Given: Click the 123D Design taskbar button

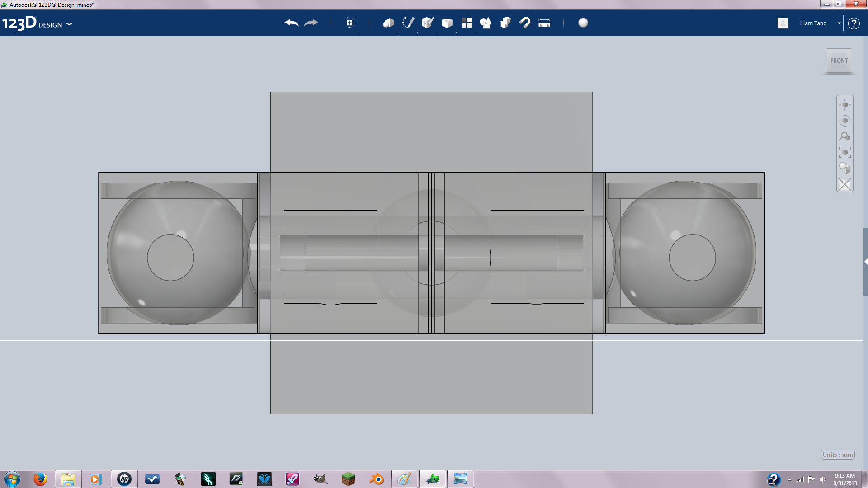Looking at the screenshot, I should point(433,479).
